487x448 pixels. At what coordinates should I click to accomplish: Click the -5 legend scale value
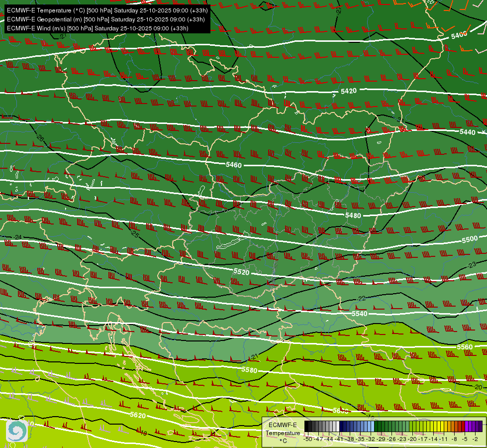pyautogui.click(x=464, y=440)
